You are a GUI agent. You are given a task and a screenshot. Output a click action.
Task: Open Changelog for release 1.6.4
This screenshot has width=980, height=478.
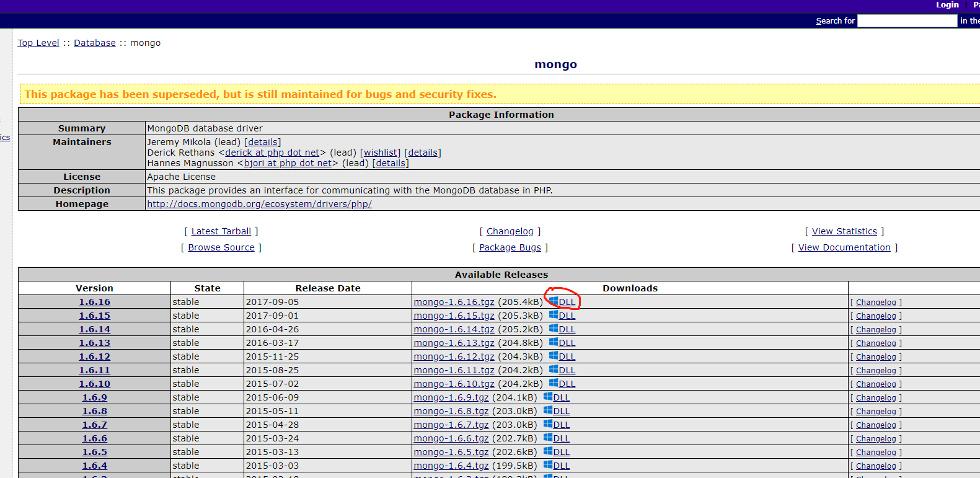[876, 466]
